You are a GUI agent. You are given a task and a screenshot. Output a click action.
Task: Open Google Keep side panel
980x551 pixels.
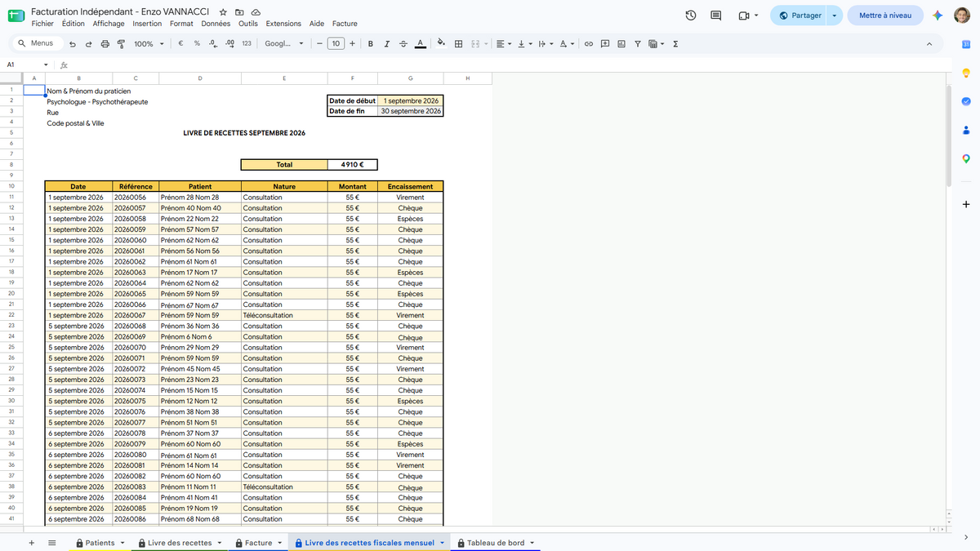966,73
